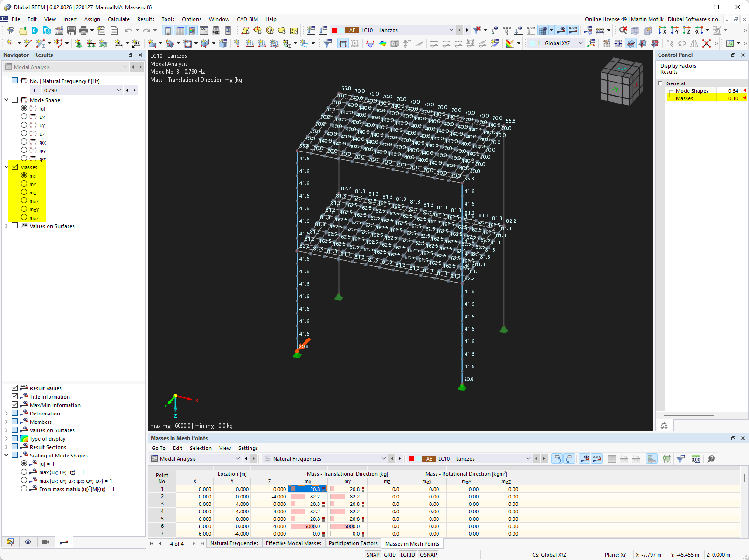Screen dimensions: 749x560
Task: Expand the Values on Surfaces tree item
Action: coord(6,226)
